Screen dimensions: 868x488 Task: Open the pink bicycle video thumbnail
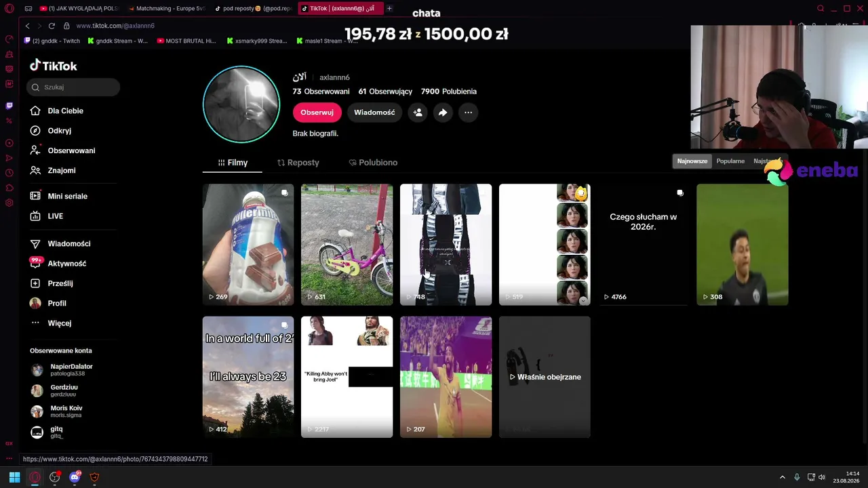click(x=347, y=245)
